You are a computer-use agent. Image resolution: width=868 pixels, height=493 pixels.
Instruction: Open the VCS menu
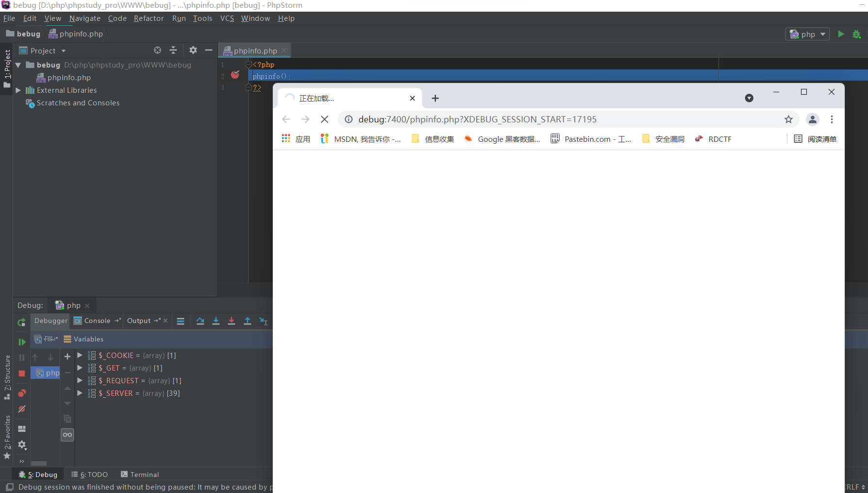pos(227,18)
